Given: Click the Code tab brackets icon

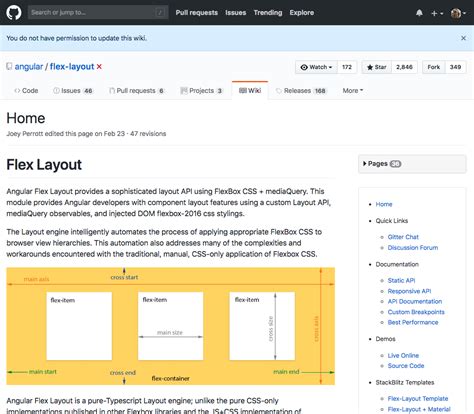Looking at the screenshot, I should 17,91.
